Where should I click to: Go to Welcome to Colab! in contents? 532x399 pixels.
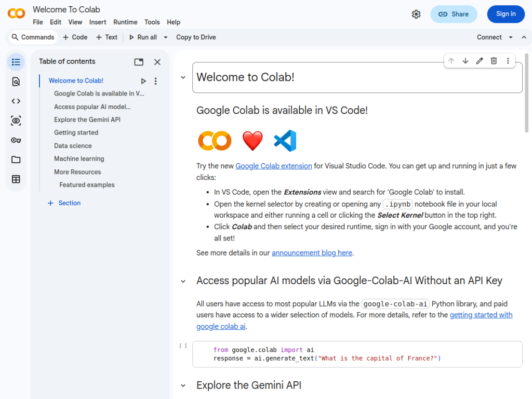pyautogui.click(x=76, y=81)
